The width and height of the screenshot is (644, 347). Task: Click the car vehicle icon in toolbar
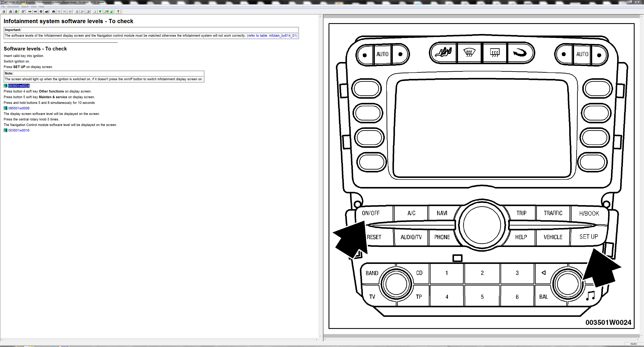click(47, 12)
